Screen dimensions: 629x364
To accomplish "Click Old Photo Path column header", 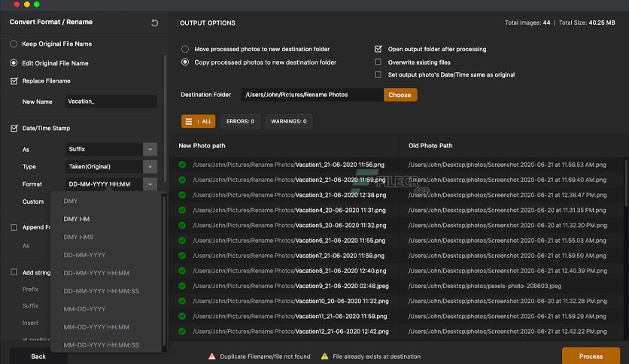I will tap(430, 146).
